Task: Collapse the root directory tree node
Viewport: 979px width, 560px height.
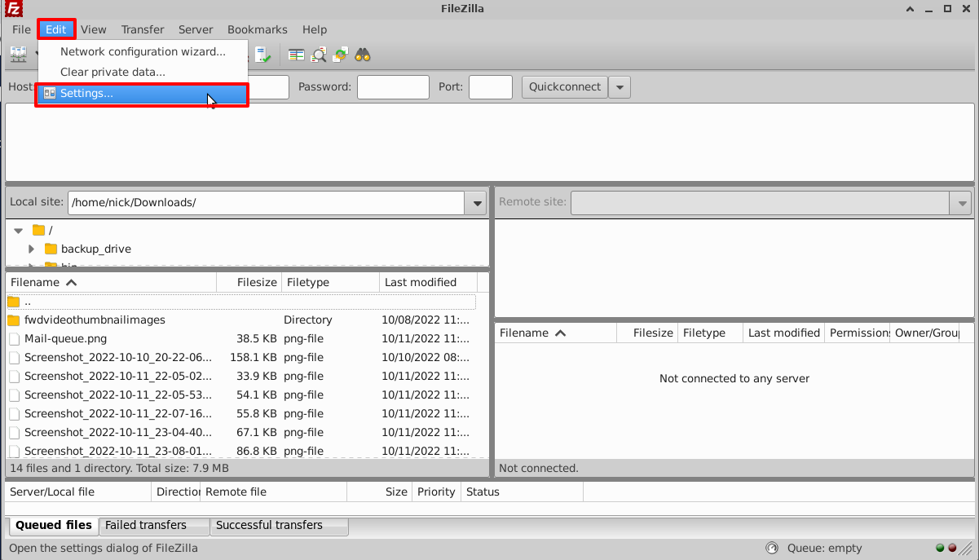Action: [x=19, y=231]
